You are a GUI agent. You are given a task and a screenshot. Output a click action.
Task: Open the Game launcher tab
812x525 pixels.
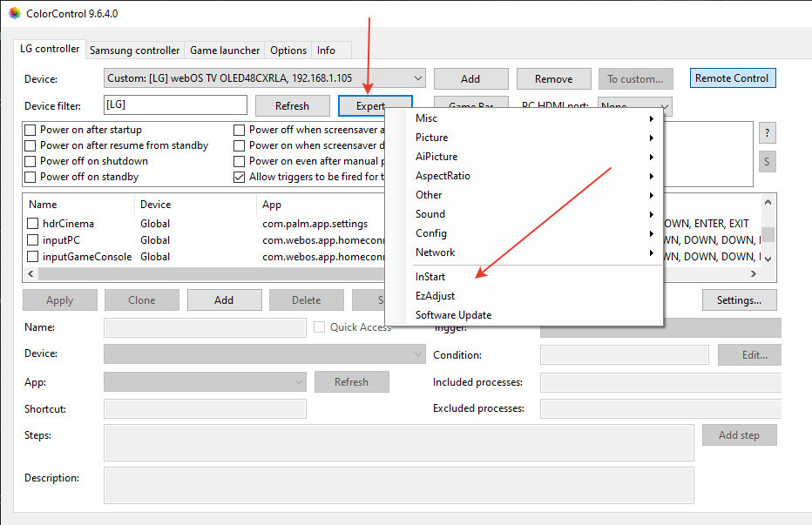225,50
